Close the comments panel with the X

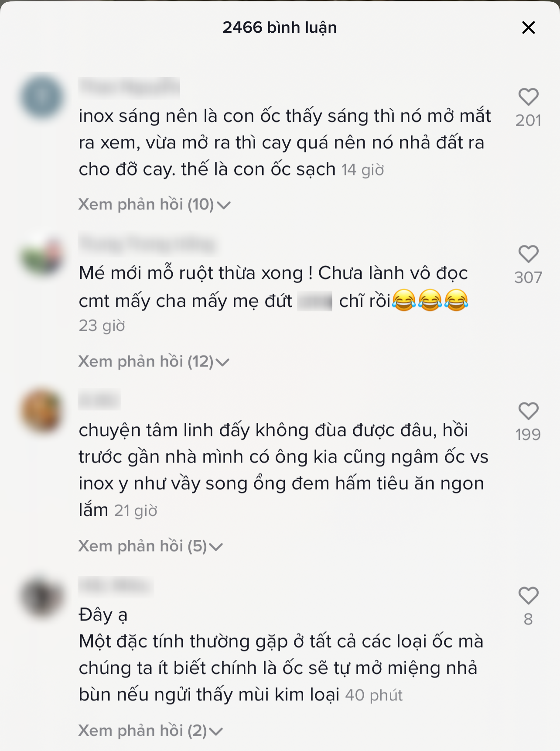(529, 27)
